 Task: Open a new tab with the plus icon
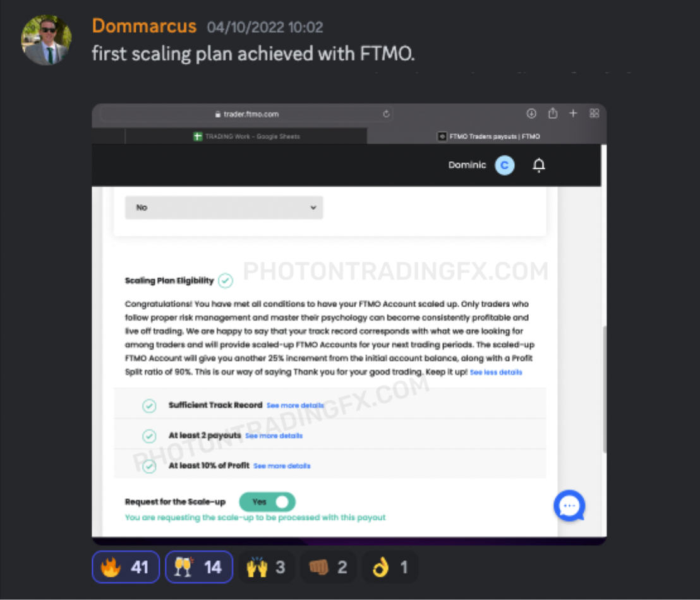[x=573, y=113]
